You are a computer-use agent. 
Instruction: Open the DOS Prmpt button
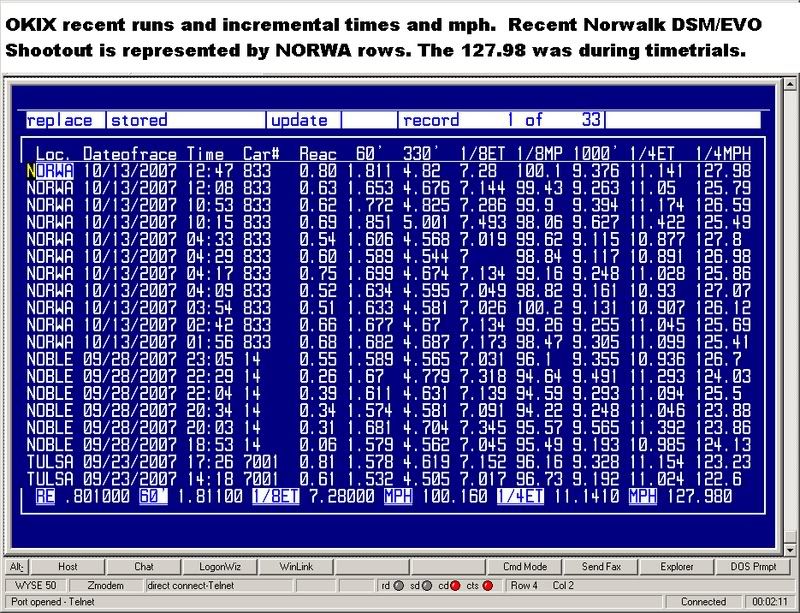pyautogui.click(x=754, y=567)
